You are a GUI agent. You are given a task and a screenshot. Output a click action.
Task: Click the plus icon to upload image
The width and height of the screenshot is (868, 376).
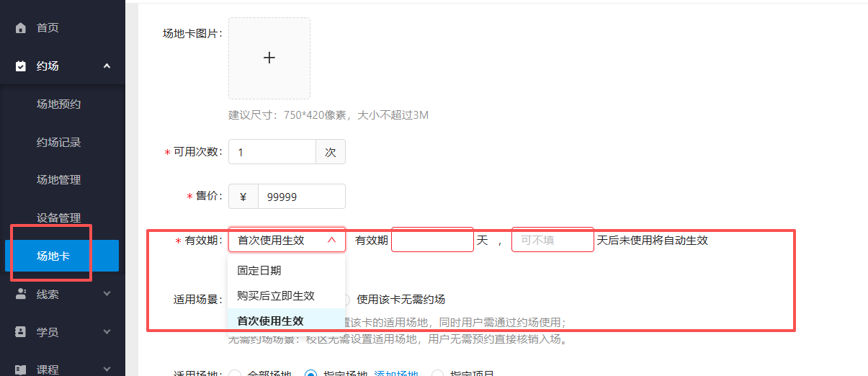coord(269,58)
